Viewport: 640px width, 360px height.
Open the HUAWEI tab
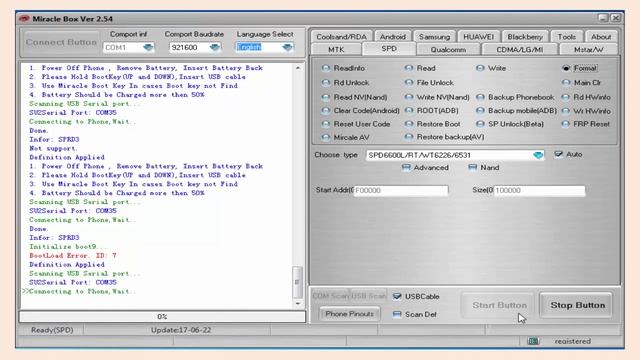tap(478, 37)
